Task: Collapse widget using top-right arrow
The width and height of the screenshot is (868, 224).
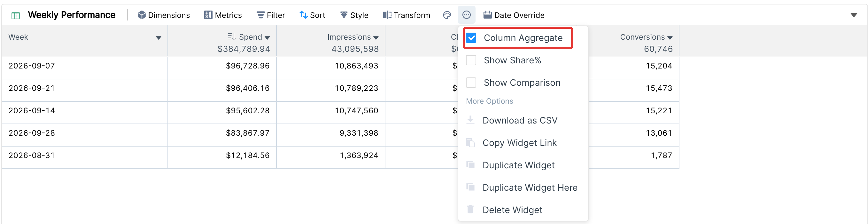Action: (x=854, y=15)
